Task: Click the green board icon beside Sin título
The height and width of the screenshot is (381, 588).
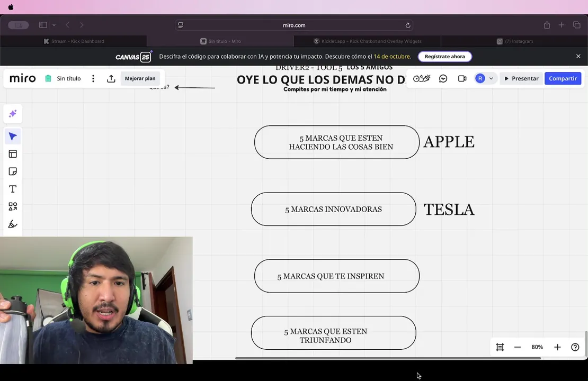Action: (48, 78)
